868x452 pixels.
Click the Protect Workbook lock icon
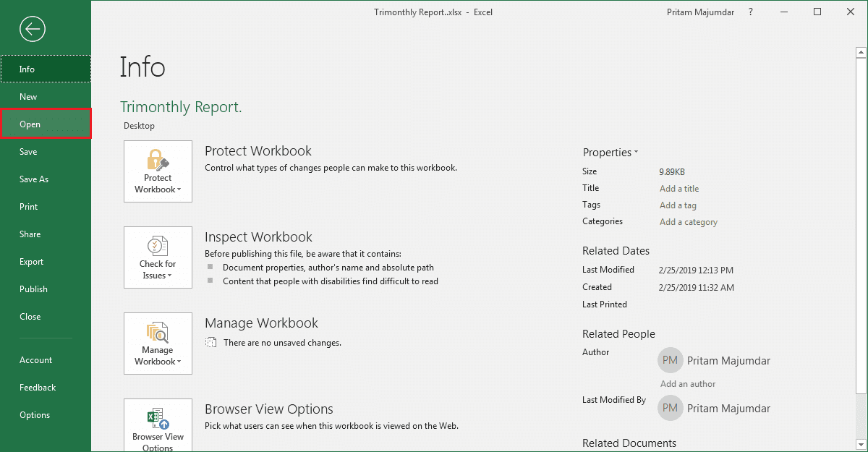[x=158, y=159]
